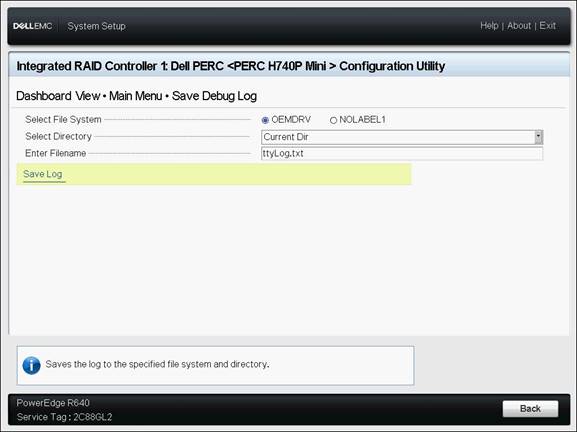577x432 pixels.
Task: Click the ttyLog.txt filename field
Action: (x=402, y=153)
